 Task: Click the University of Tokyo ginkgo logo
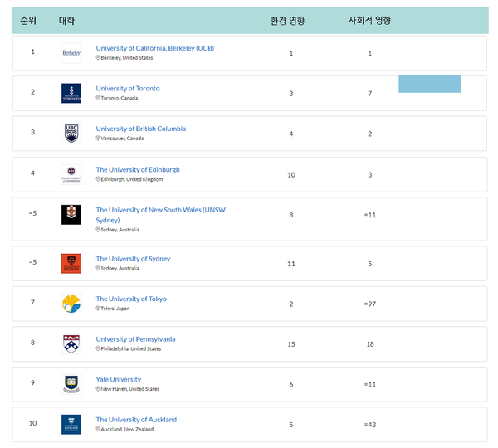click(71, 304)
